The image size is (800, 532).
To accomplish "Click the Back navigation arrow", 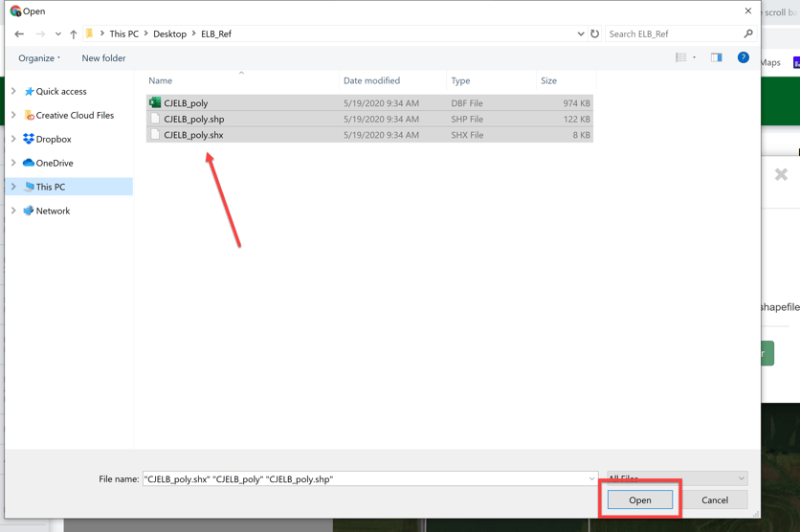I will [x=19, y=34].
